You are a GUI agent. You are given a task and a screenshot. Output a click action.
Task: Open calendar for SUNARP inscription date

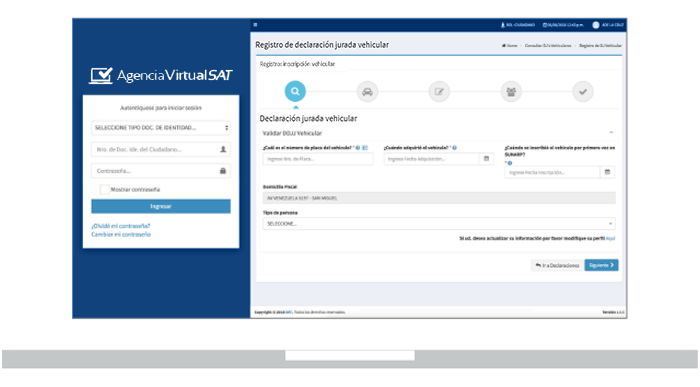[607, 172]
